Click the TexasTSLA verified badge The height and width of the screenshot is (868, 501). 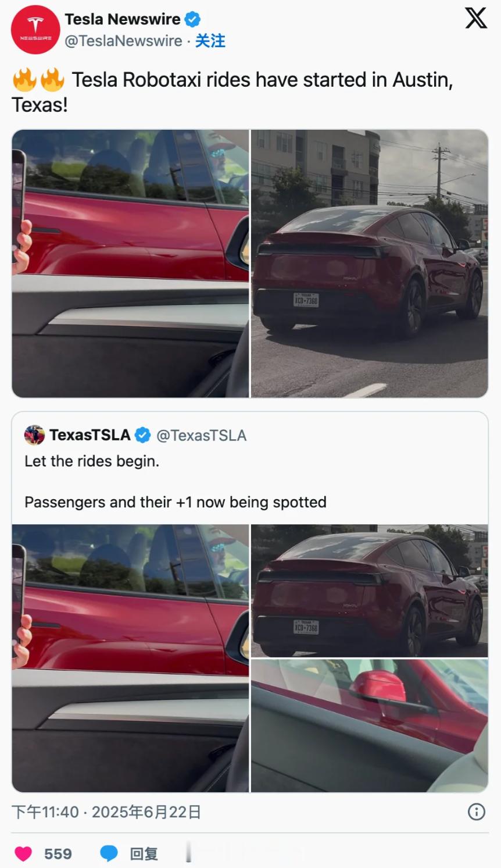click(143, 435)
